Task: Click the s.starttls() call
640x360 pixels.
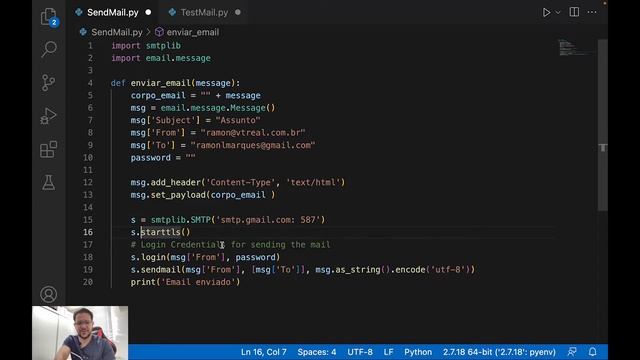Action: [160, 232]
